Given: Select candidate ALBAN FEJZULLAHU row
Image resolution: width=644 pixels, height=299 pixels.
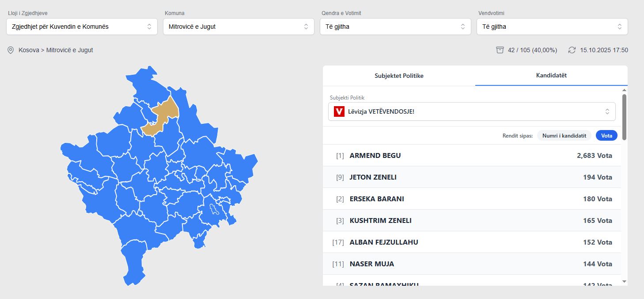Looking at the screenshot, I should click(472, 242).
